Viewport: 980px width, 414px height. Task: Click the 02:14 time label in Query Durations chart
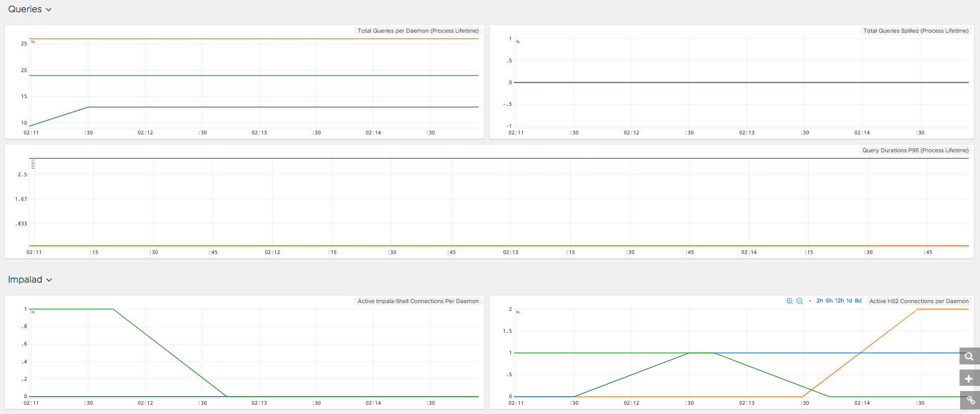point(749,252)
